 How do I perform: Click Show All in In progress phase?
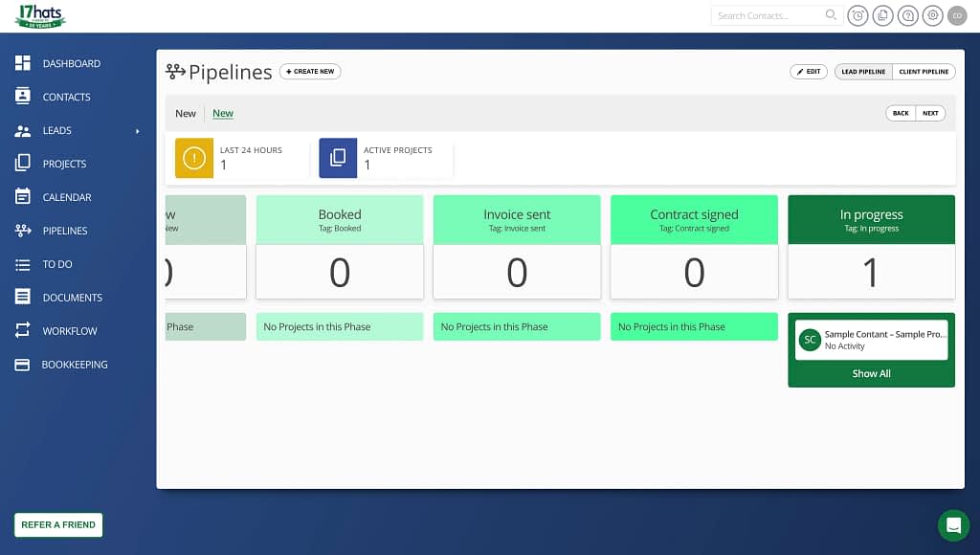click(x=871, y=373)
